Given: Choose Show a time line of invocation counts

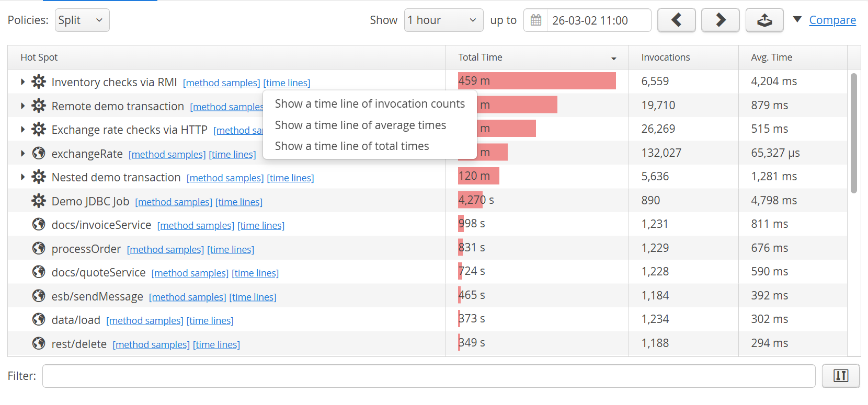Looking at the screenshot, I should coord(370,104).
